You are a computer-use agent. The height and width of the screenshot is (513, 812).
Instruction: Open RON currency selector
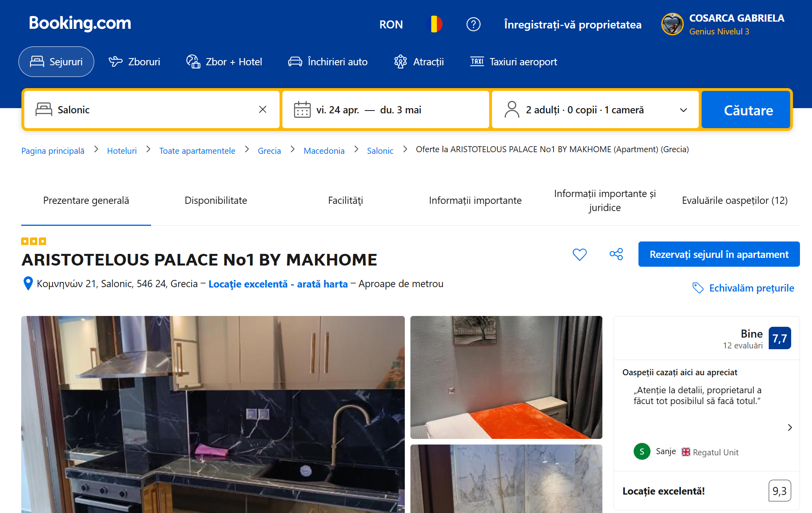(x=391, y=24)
